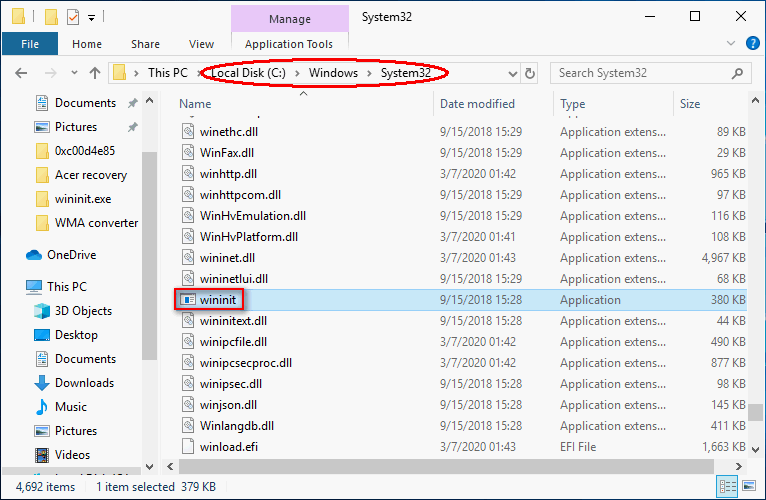Image resolution: width=766 pixels, height=500 pixels.
Task: Open the recent locations dropdown arrow
Action: coord(74,73)
